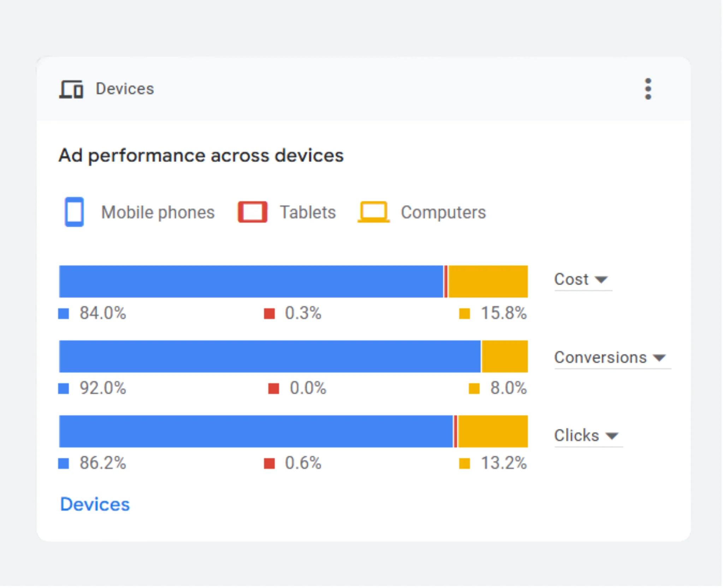The width and height of the screenshot is (723, 588).
Task: Click the Devices header icon
Action: tap(71, 89)
